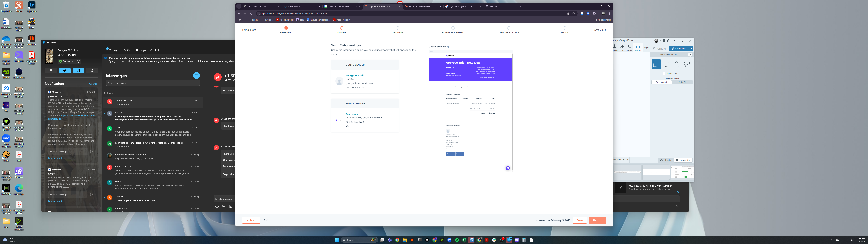Clear all Phone Link notifications
The image size is (868, 244).
pyautogui.click(x=93, y=84)
